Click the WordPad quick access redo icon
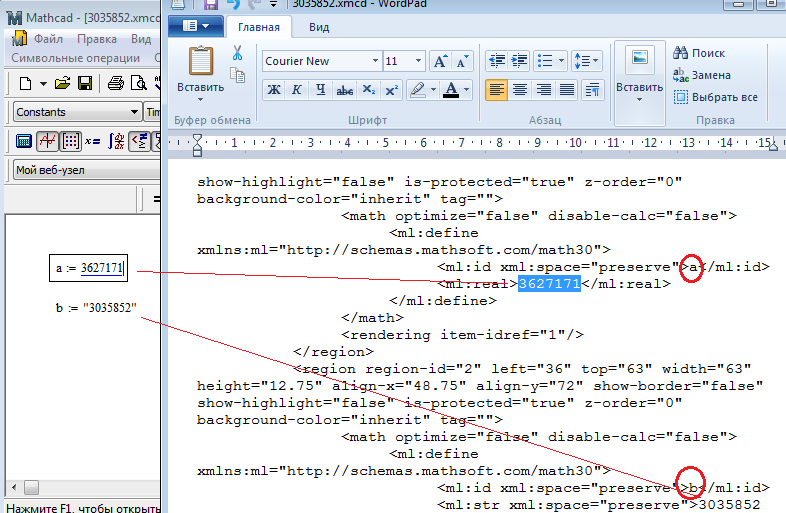The height and width of the screenshot is (513, 786). tap(255, 5)
